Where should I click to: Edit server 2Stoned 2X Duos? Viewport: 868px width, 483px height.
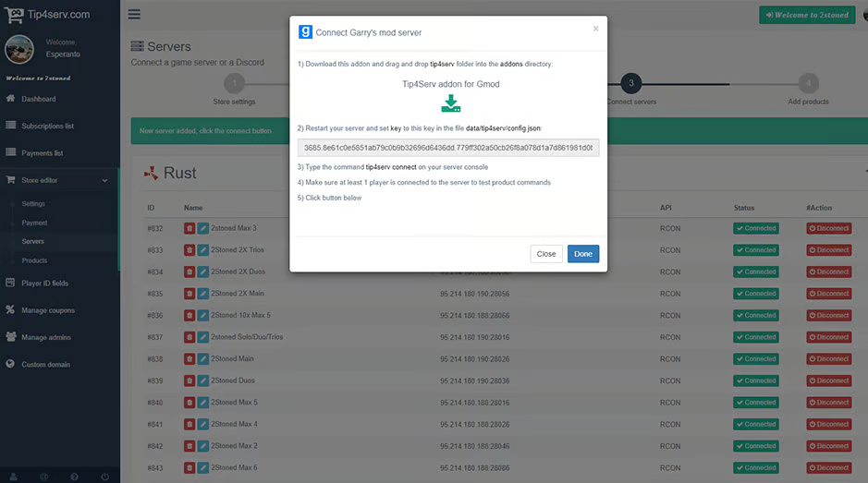(x=203, y=272)
